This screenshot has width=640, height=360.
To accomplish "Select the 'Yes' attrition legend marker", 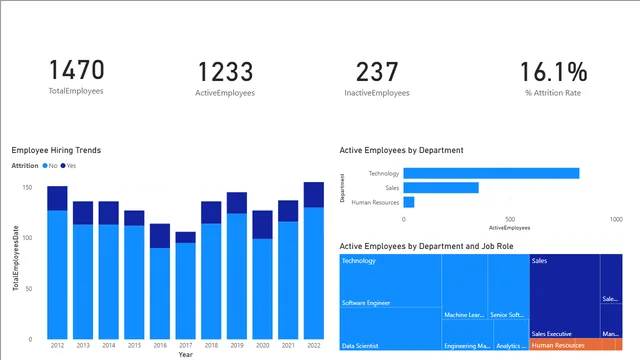I will [63, 166].
